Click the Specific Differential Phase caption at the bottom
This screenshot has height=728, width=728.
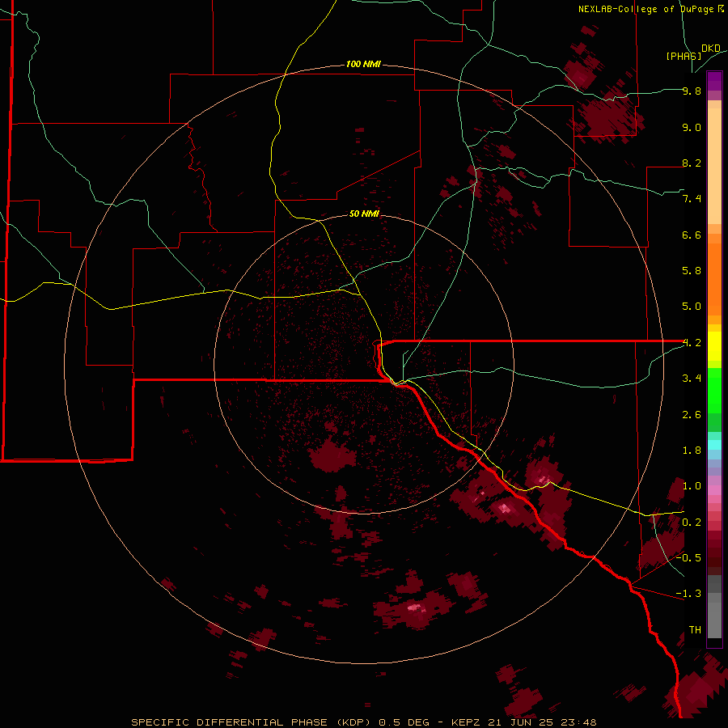pyautogui.click(x=363, y=722)
